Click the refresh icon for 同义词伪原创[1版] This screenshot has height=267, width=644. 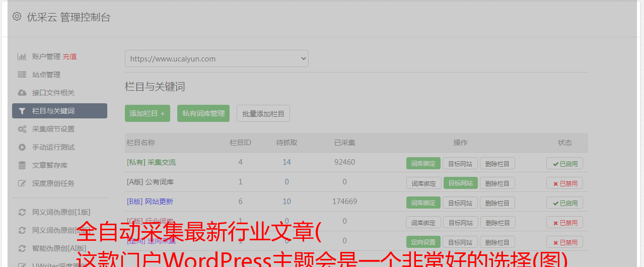[x=22, y=212]
